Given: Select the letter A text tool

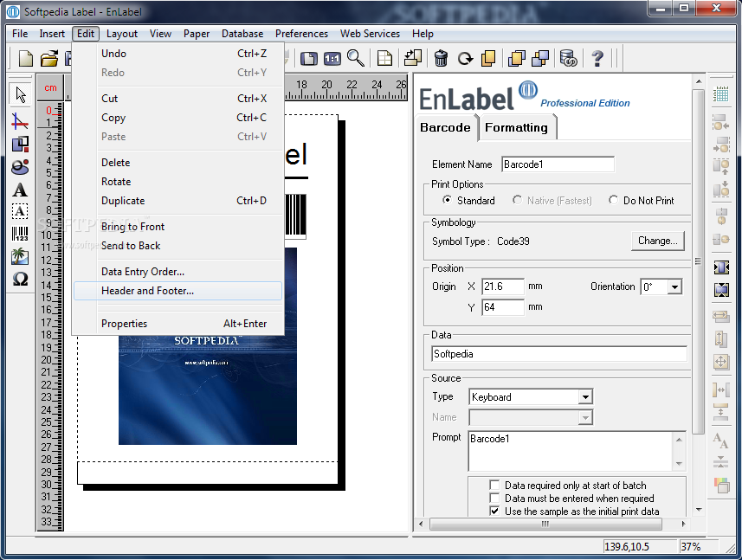Looking at the screenshot, I should [x=20, y=190].
